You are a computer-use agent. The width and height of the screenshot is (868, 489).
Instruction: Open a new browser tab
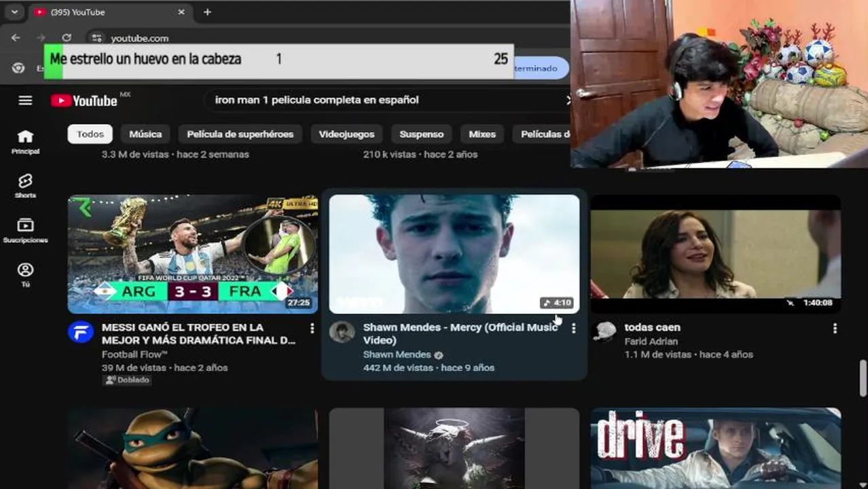(x=207, y=12)
